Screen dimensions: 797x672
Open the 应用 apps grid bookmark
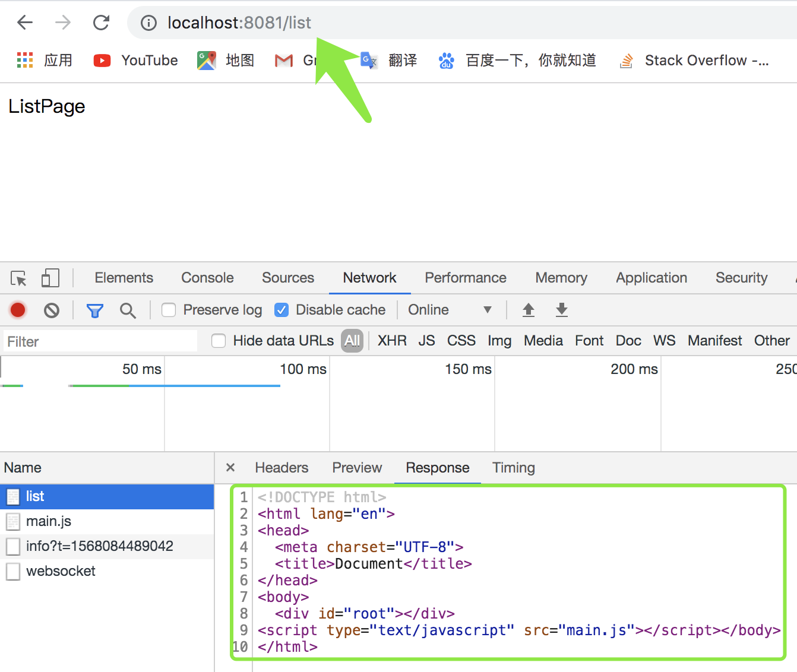45,60
